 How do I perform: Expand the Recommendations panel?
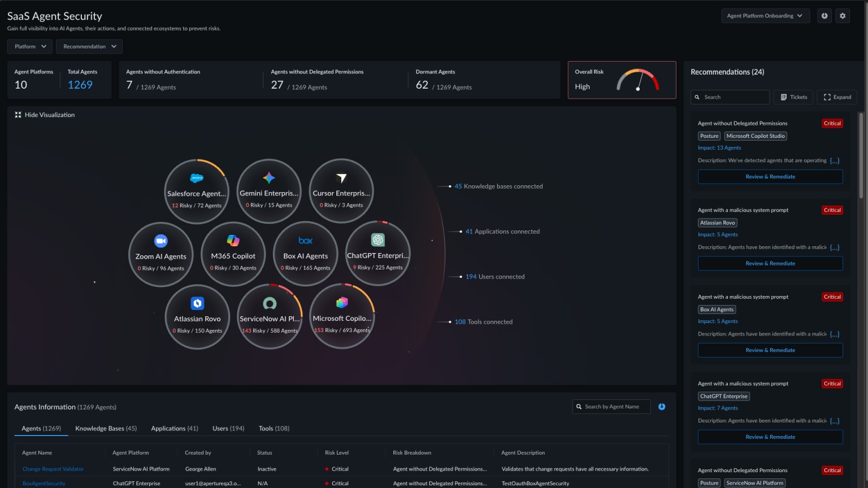[837, 97]
